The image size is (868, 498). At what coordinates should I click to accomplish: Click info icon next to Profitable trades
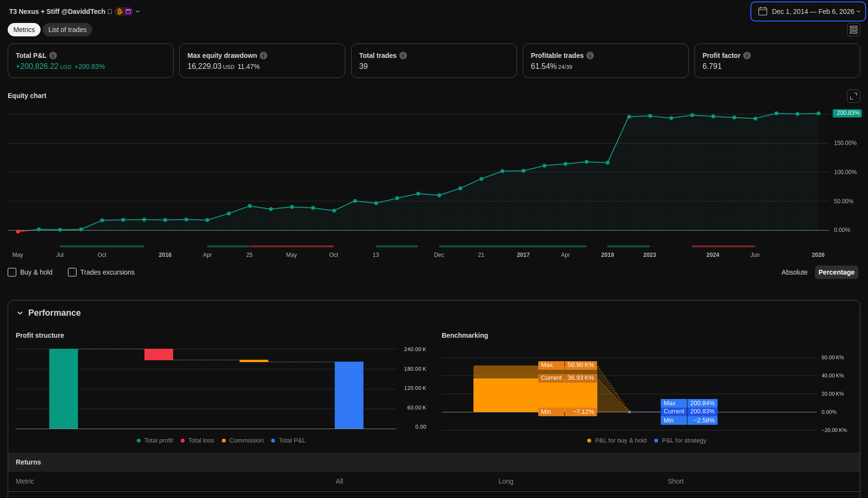pos(590,55)
